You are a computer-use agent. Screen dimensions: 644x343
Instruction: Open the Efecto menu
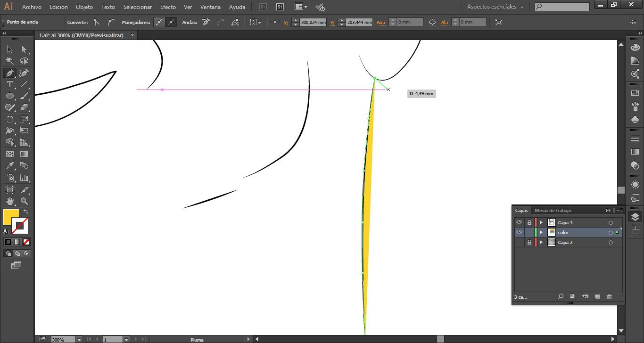pos(168,7)
